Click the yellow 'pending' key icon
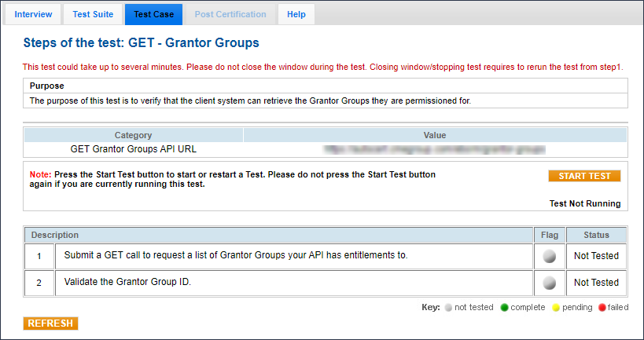This screenshot has width=644, height=340. pyautogui.click(x=556, y=308)
